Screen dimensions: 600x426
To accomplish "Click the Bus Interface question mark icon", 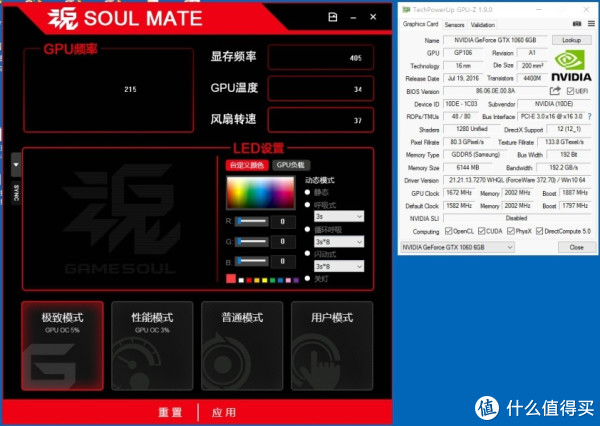I will point(590,117).
